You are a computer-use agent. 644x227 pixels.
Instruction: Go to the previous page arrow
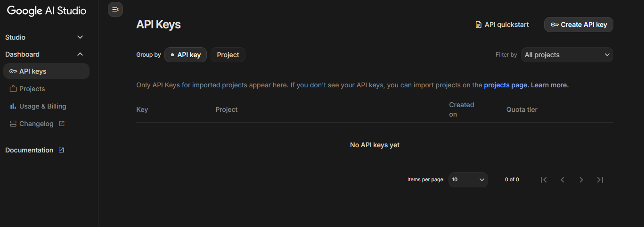[x=562, y=179]
